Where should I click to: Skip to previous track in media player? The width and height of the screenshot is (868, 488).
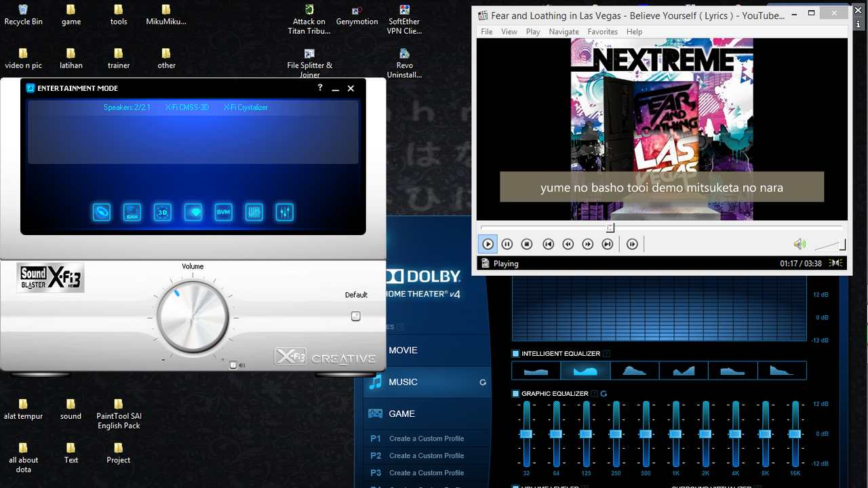coord(549,244)
